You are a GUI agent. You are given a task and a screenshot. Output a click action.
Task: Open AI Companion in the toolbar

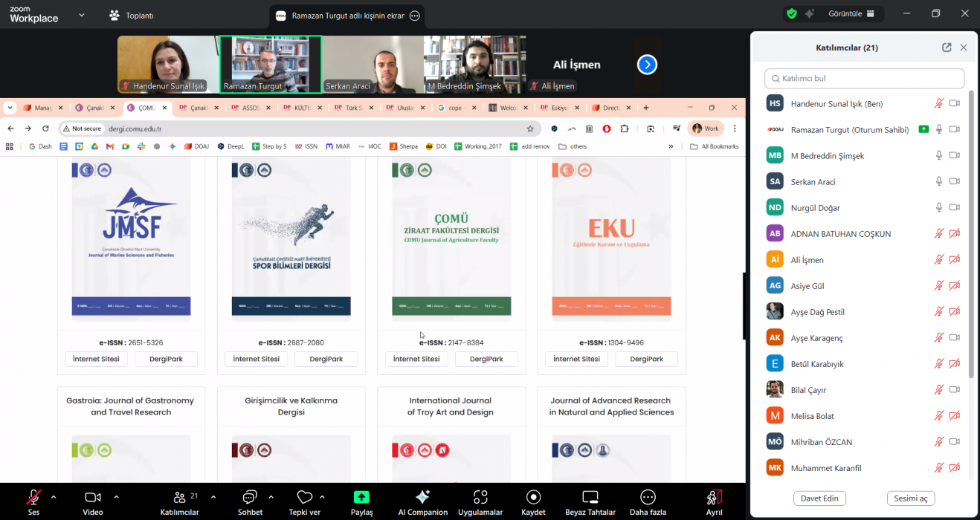[422, 497]
